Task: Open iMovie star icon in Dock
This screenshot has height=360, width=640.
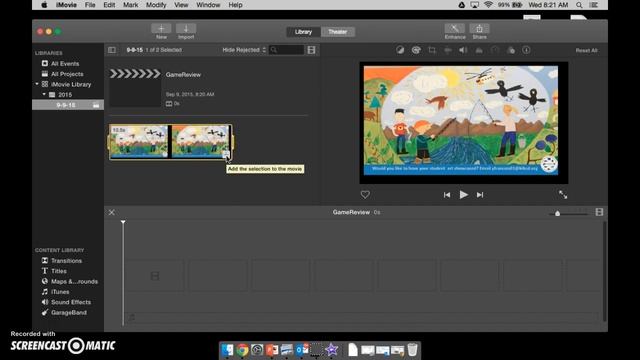Action: tap(331, 350)
